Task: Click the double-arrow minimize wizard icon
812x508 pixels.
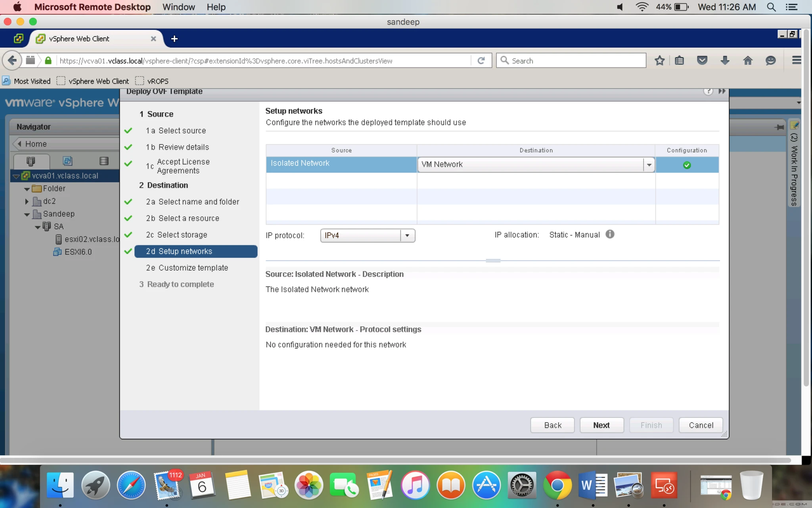Action: pos(722,91)
